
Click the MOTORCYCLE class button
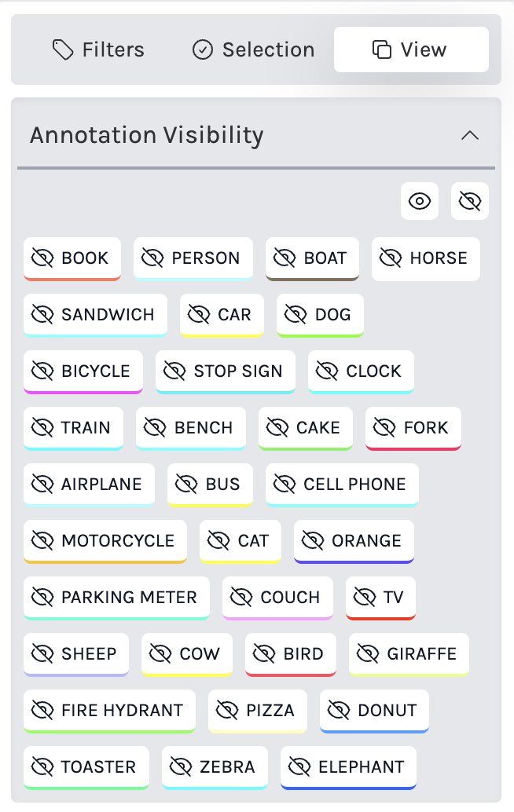click(105, 541)
